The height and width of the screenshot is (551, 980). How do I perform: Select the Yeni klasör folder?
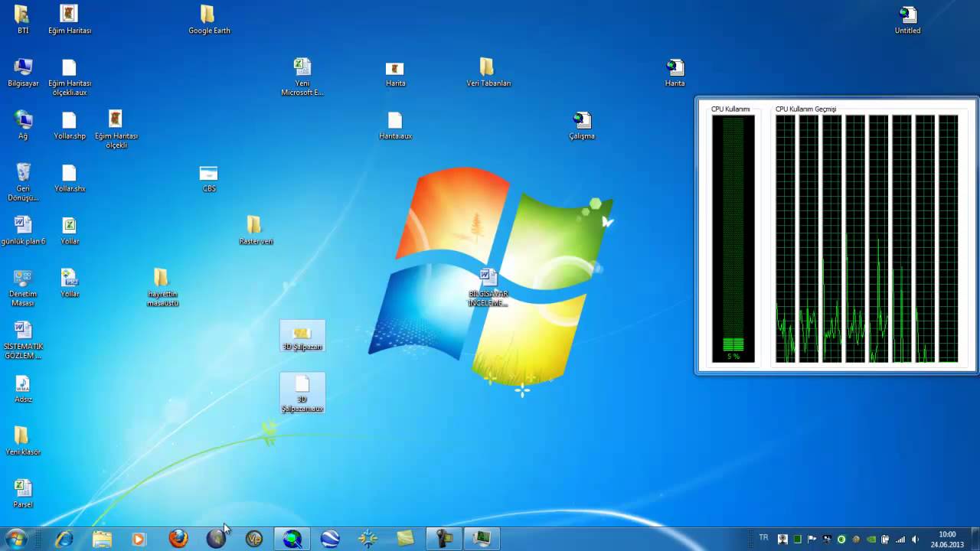(x=23, y=442)
